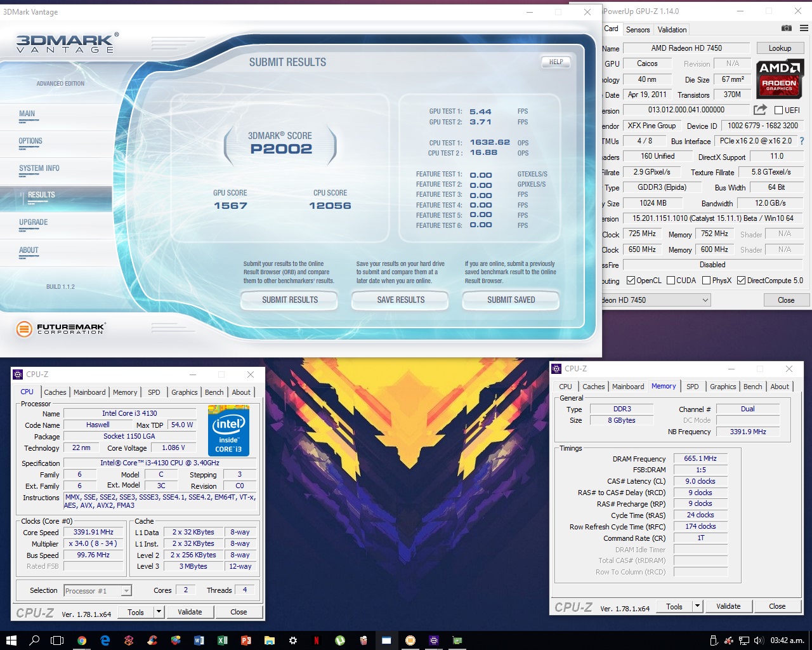The height and width of the screenshot is (650, 812).
Task: Open uTorrent from the taskbar
Action: (x=339, y=640)
